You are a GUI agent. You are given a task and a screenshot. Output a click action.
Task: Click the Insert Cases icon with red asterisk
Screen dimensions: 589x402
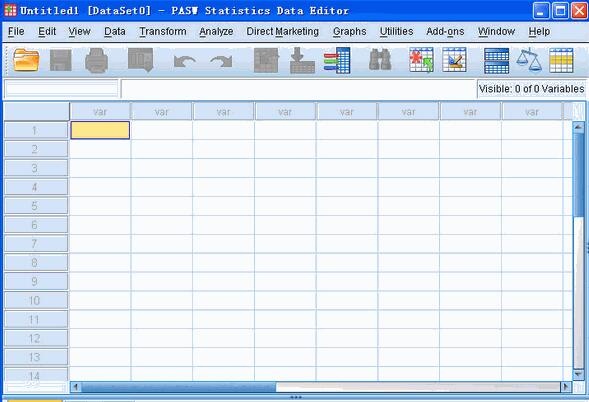[421, 60]
